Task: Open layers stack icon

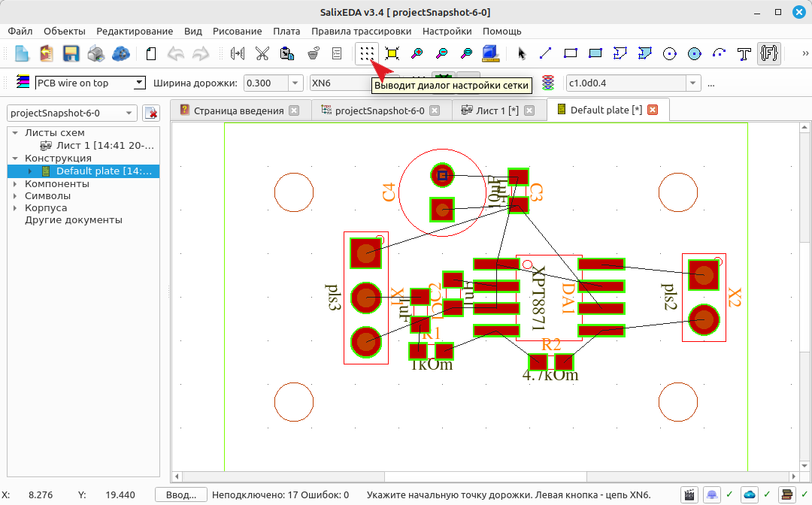Action: [23, 82]
